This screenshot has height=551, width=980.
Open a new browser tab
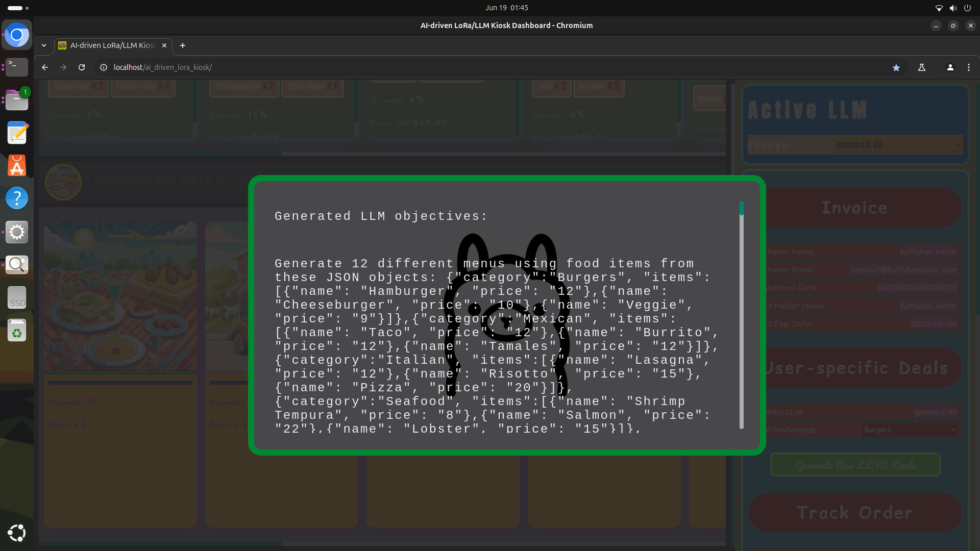183,45
